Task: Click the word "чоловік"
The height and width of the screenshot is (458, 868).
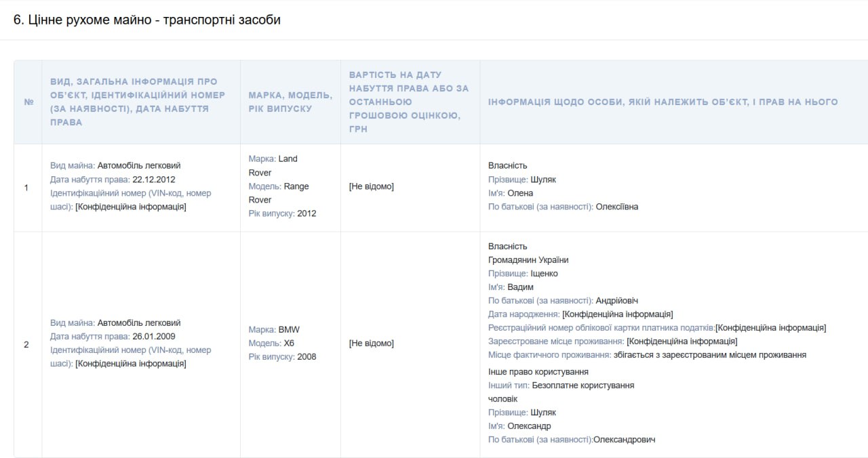Action: pyautogui.click(x=502, y=399)
